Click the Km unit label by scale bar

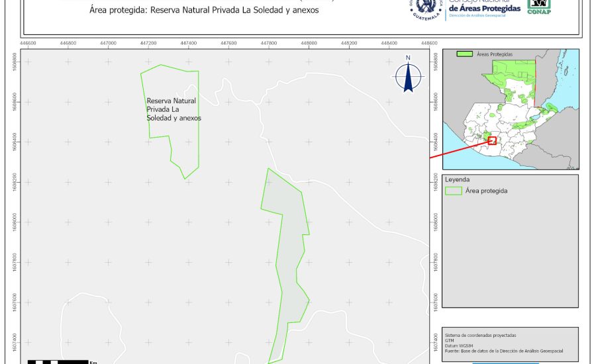point(93,362)
